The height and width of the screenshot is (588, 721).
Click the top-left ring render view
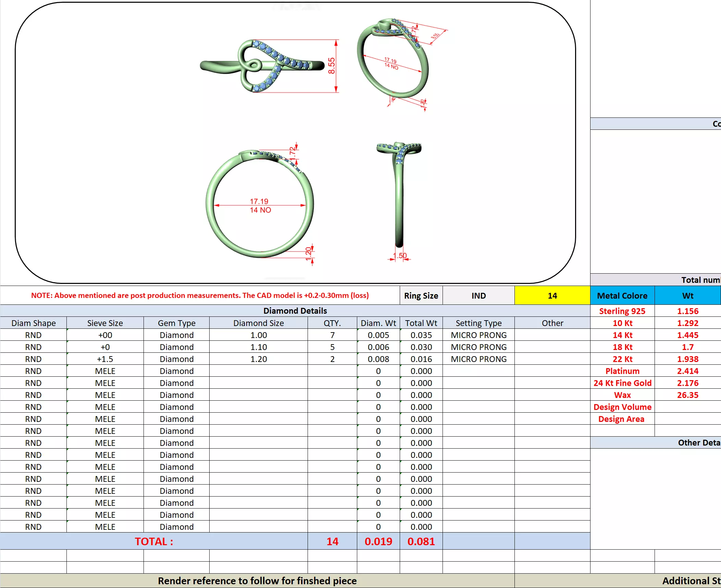[262, 66]
